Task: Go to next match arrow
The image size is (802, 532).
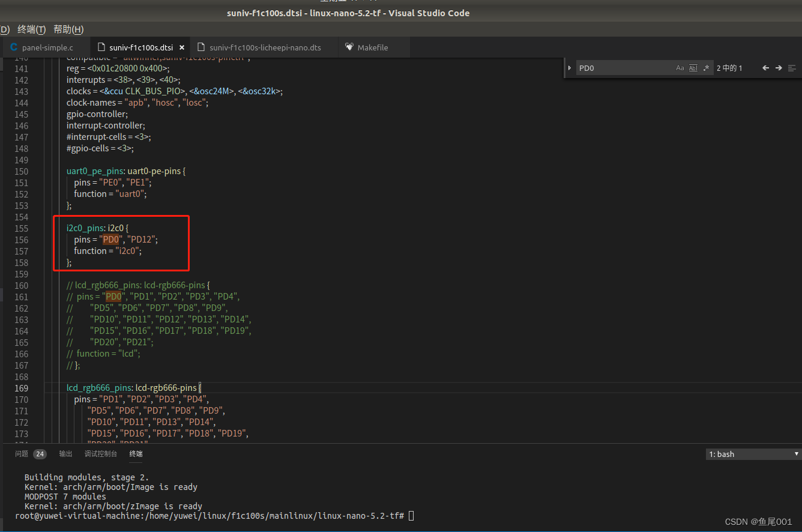Action: pyautogui.click(x=779, y=68)
